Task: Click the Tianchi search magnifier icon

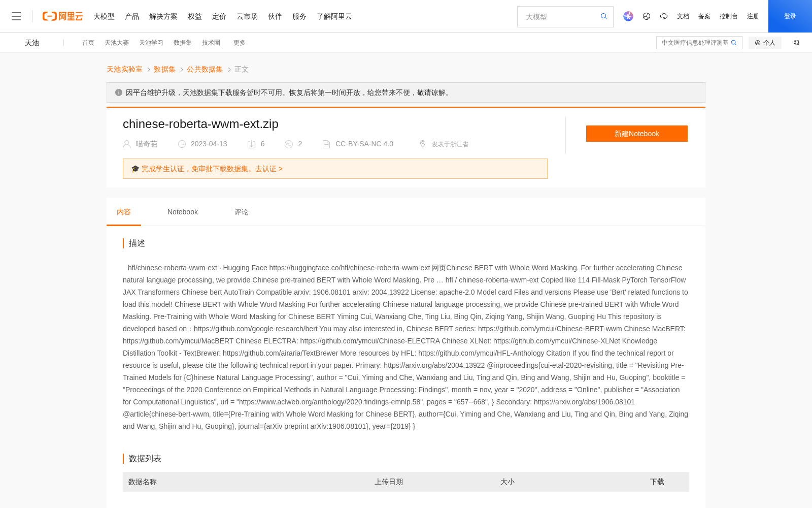Action: 734,43
